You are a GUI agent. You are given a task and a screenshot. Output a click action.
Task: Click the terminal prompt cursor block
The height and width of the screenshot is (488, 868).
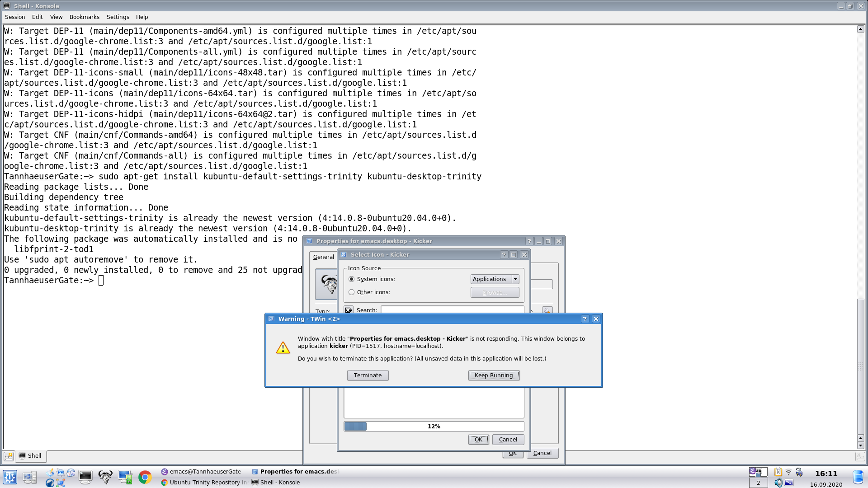101,281
